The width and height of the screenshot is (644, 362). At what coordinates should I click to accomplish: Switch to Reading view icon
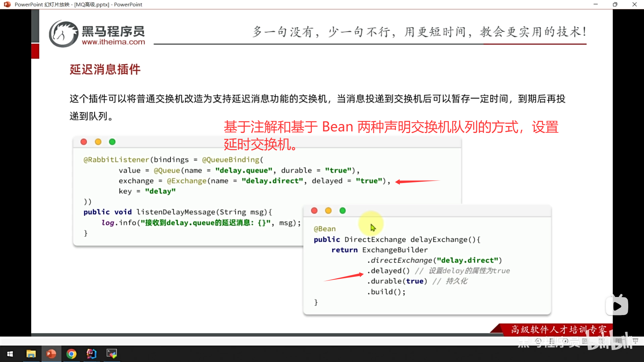[x=619, y=341]
